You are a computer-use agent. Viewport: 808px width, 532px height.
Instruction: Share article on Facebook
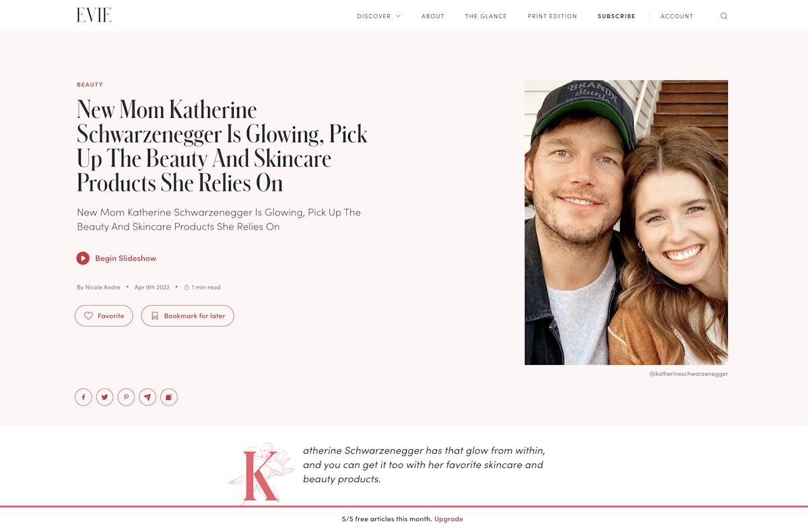[83, 397]
